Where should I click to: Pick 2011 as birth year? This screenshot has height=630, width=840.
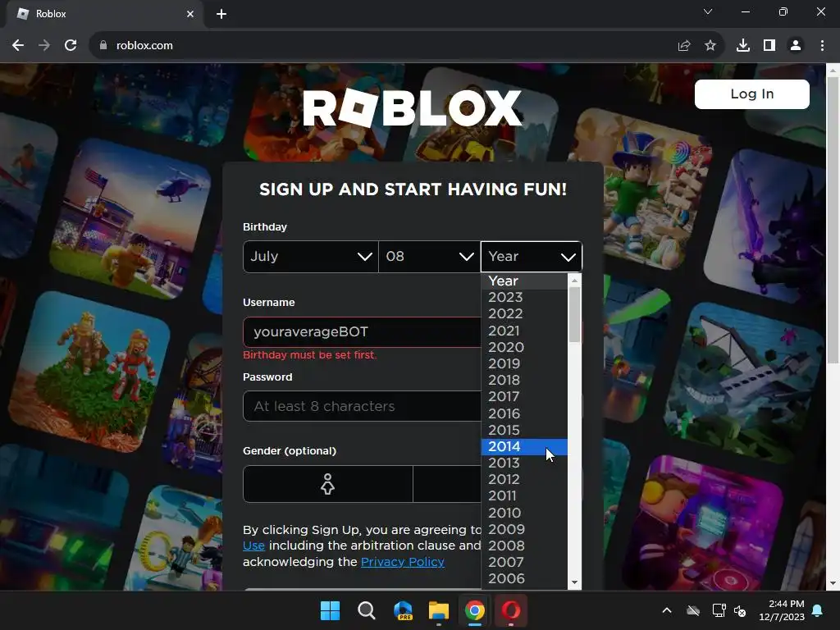[524, 496]
